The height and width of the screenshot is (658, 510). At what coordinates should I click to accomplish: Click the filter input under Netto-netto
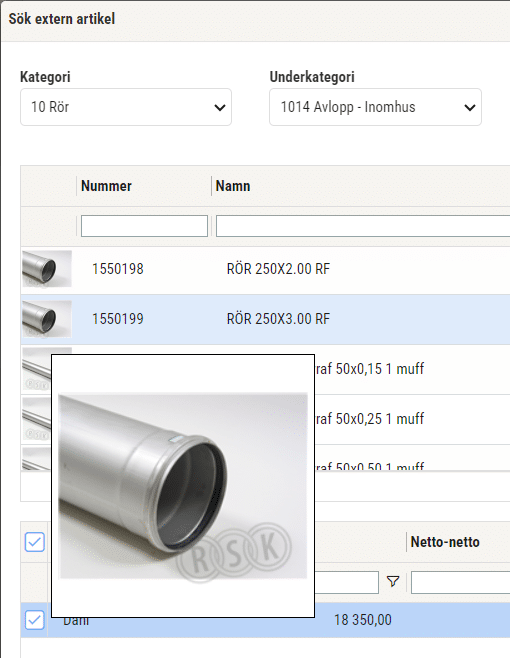(460, 582)
